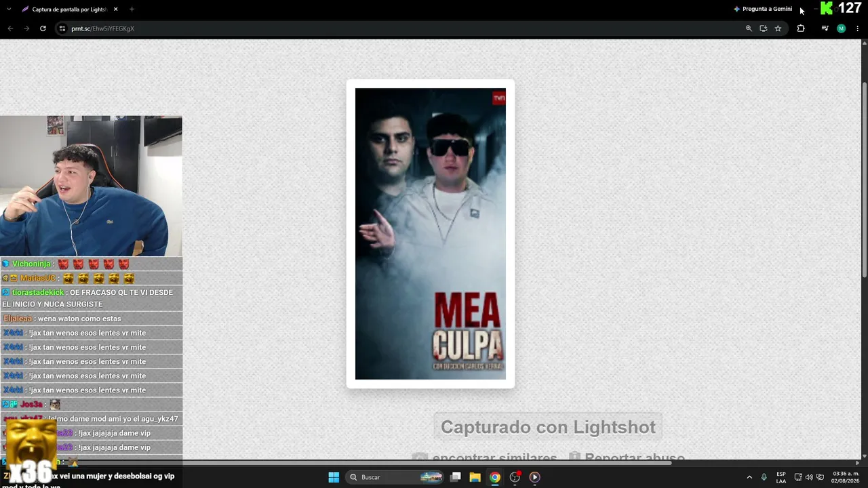Open File Explorer from the taskbar
868x488 pixels.
(x=475, y=477)
